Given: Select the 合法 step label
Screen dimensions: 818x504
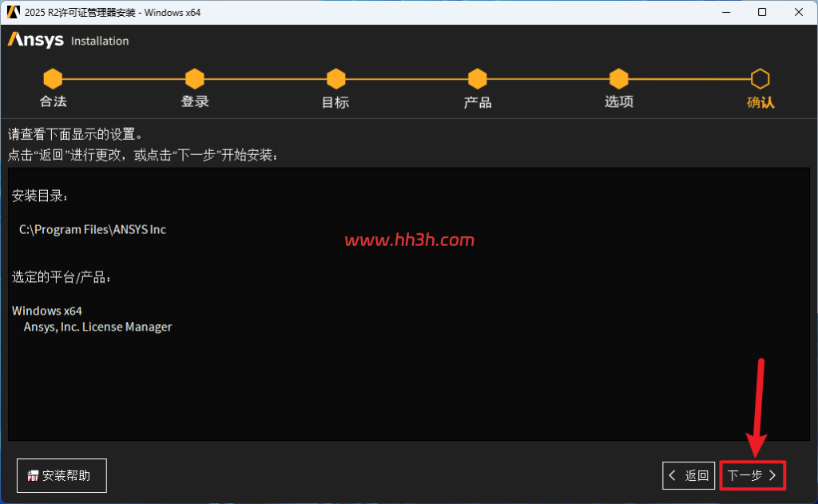Looking at the screenshot, I should pos(54,101).
